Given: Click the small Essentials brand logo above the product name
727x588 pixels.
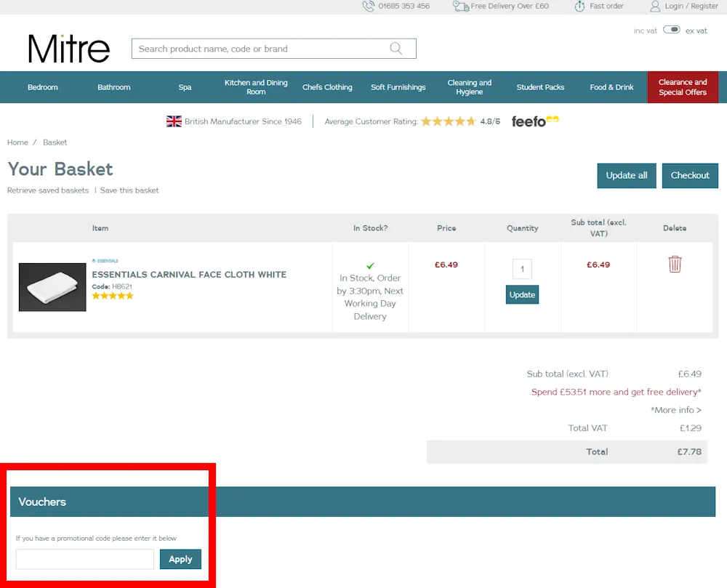Looking at the screenshot, I should click(x=105, y=261).
